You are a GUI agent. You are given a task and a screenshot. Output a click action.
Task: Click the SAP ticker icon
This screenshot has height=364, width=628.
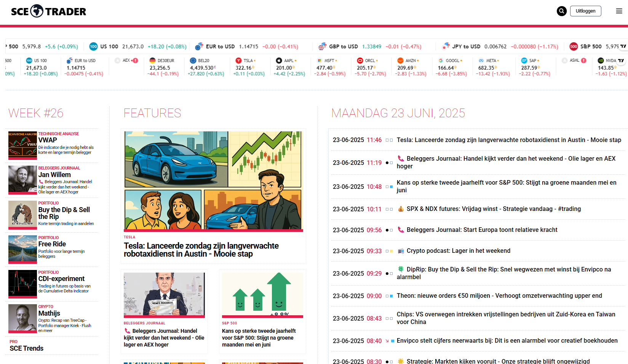tap(524, 61)
